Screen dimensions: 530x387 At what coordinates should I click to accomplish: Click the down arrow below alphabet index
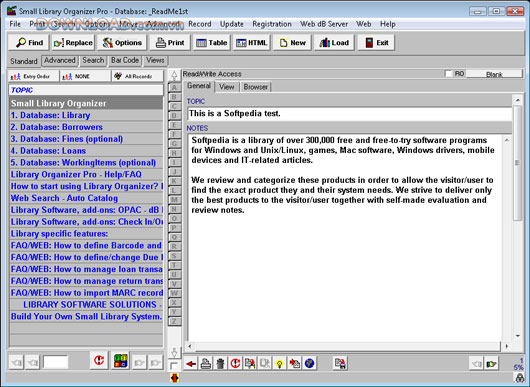click(x=174, y=353)
